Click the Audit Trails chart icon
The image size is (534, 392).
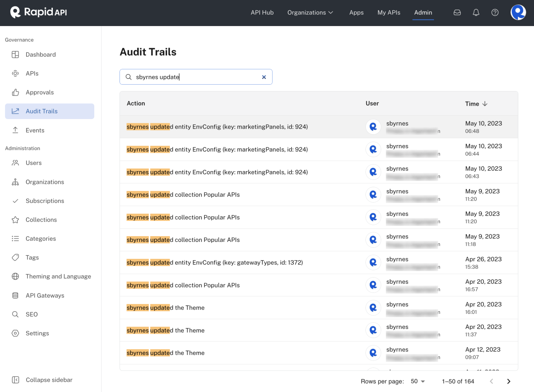[x=15, y=111]
